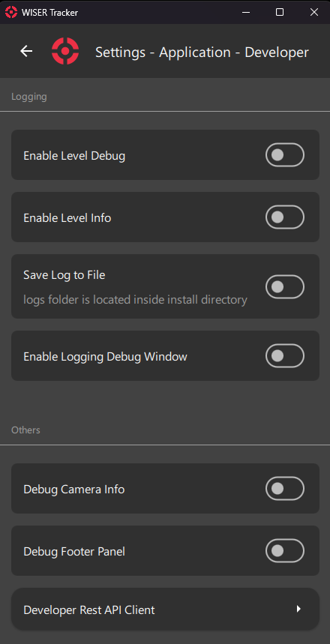Toggle the Debug Footer Panel switch

tap(285, 551)
